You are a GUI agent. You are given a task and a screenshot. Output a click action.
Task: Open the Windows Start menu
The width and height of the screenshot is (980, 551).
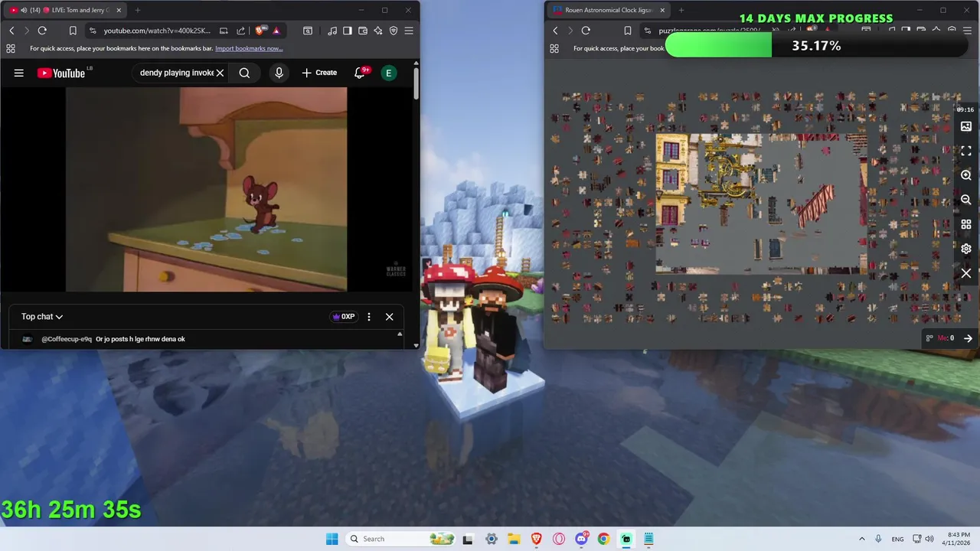point(332,539)
